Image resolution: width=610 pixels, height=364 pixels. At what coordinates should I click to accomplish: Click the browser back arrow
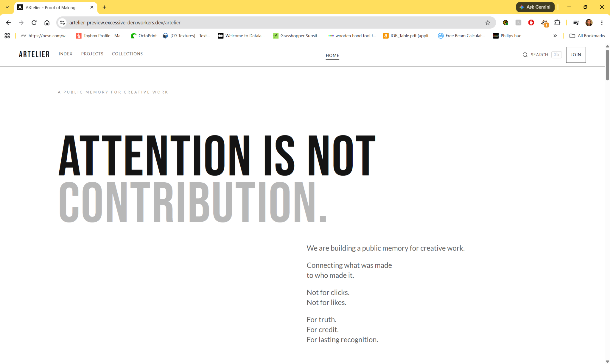tap(8, 23)
